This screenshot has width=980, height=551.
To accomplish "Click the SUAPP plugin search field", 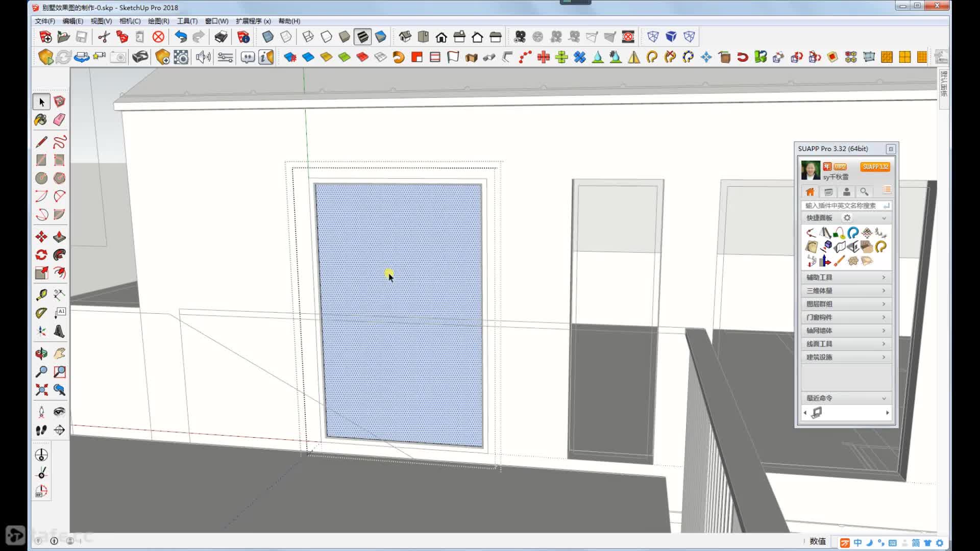I will click(846, 206).
